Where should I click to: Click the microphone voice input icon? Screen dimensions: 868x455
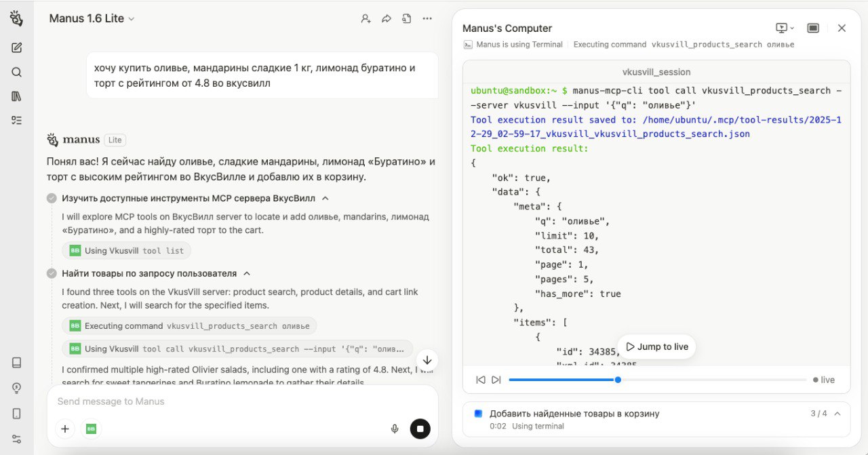(x=394, y=429)
